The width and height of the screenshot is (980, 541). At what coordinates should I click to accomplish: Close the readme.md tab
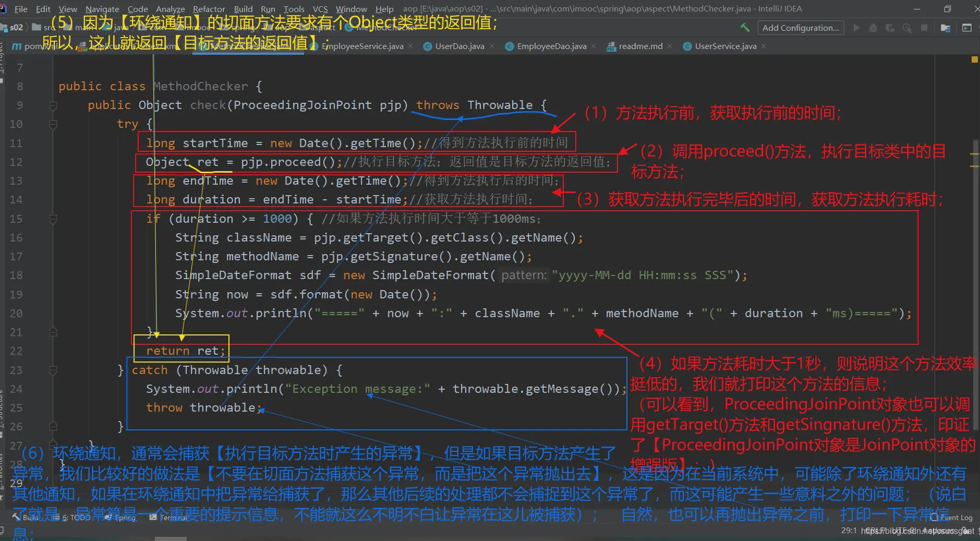(670, 46)
